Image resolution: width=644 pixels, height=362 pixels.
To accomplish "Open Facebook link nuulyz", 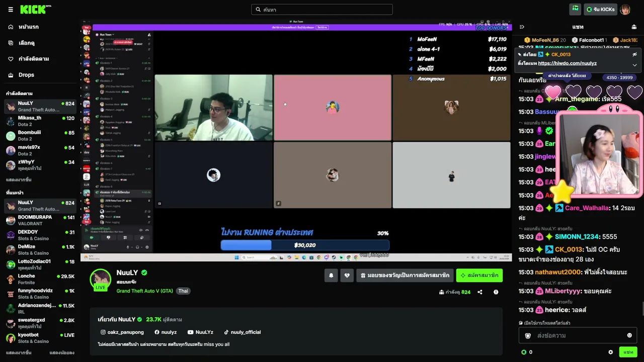I will 166,332.
